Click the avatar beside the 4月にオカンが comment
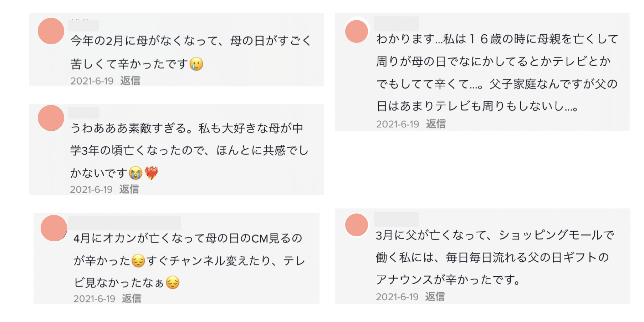Screen dimensions: 644x322 coord(54,228)
